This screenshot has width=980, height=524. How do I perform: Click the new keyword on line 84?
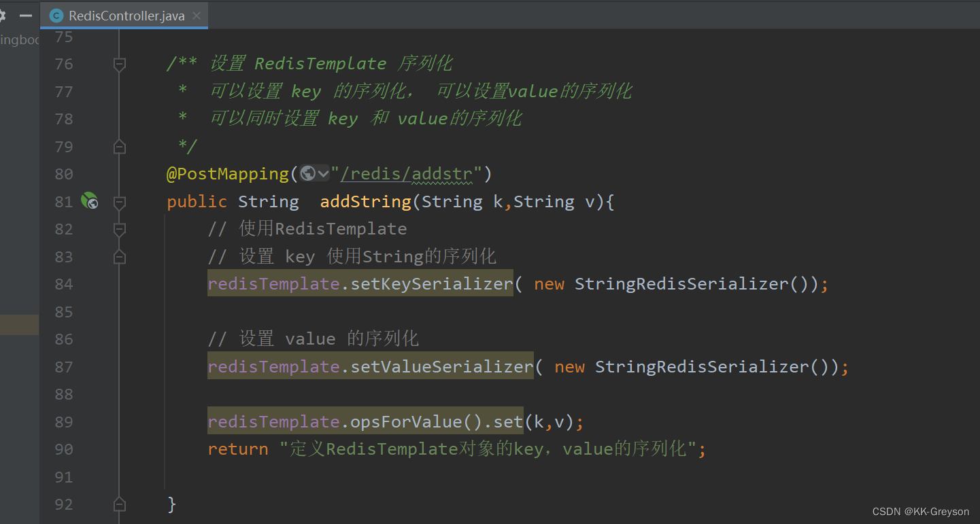[549, 284]
